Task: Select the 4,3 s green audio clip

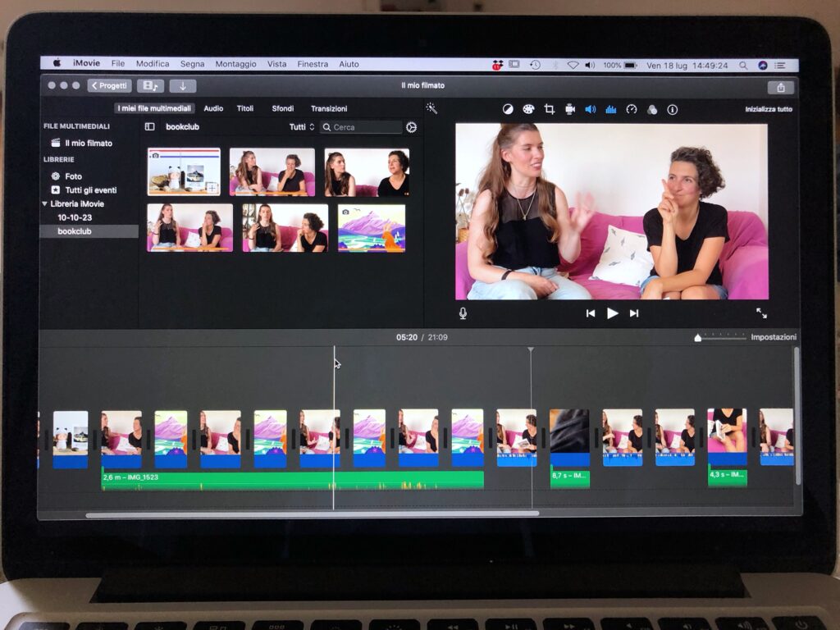Action: click(x=727, y=477)
